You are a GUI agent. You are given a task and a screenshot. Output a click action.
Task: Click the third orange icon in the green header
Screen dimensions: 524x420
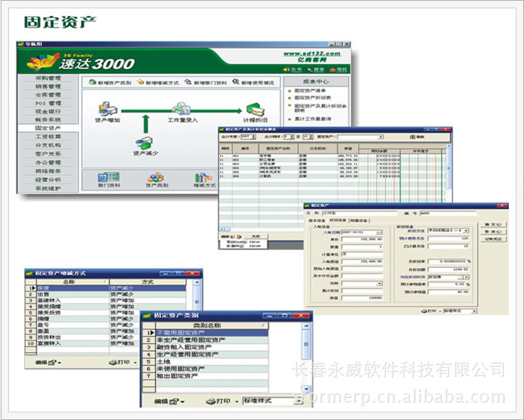(333, 70)
